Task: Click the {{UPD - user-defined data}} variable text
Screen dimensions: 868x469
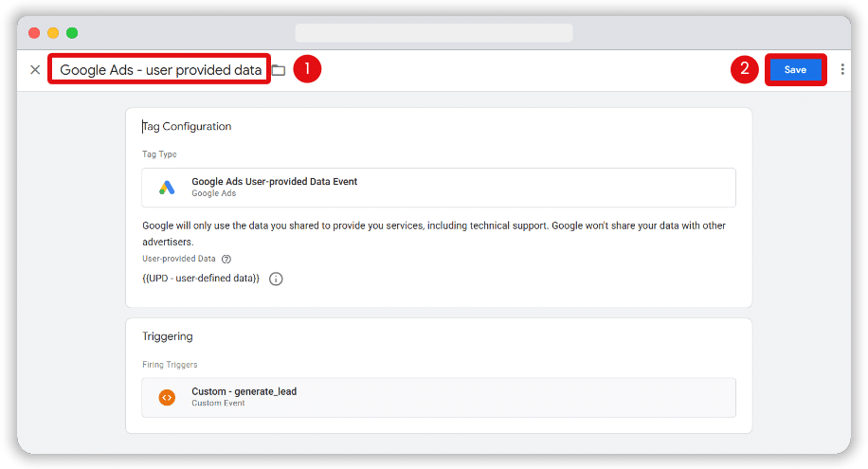Action: tap(201, 278)
